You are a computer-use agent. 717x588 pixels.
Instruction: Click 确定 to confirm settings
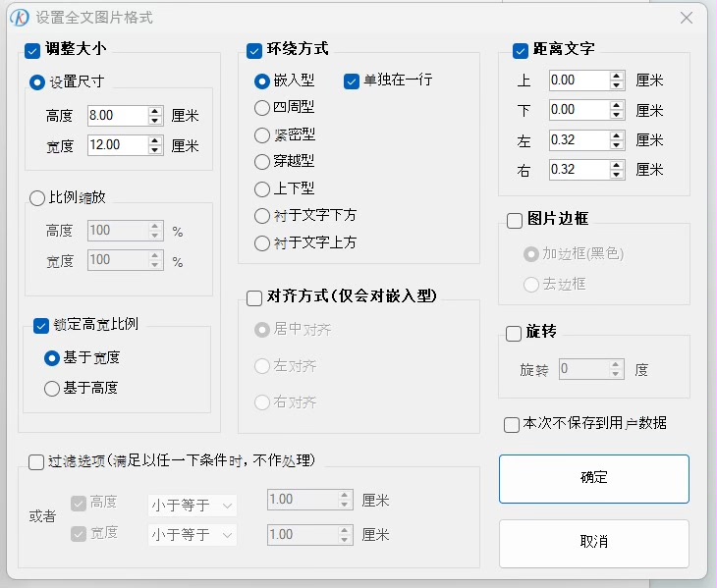click(594, 479)
